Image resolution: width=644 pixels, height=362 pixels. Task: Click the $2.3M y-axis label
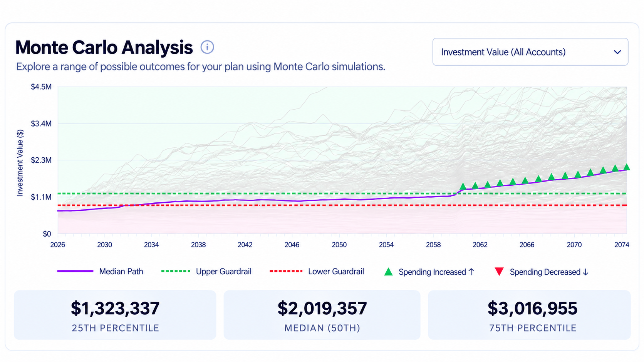point(41,160)
